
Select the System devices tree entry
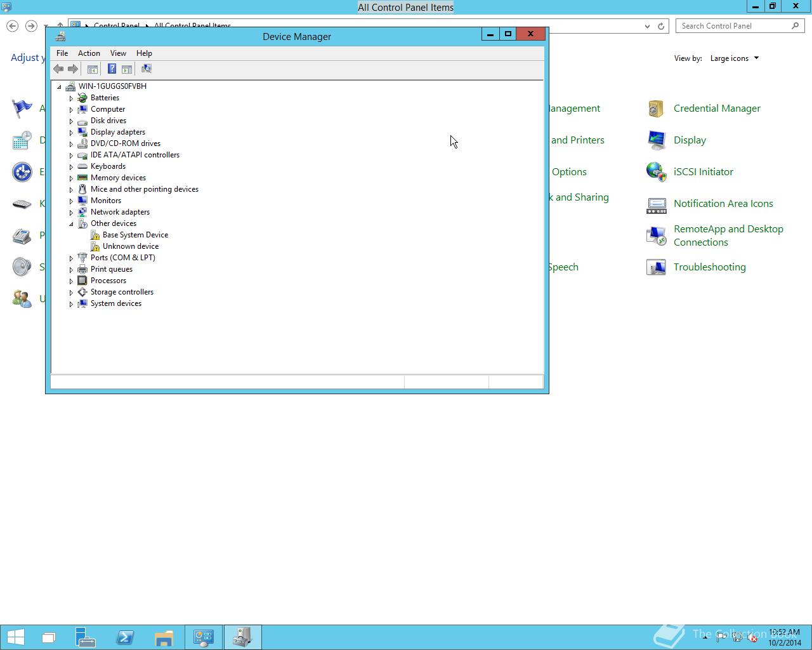click(x=116, y=303)
